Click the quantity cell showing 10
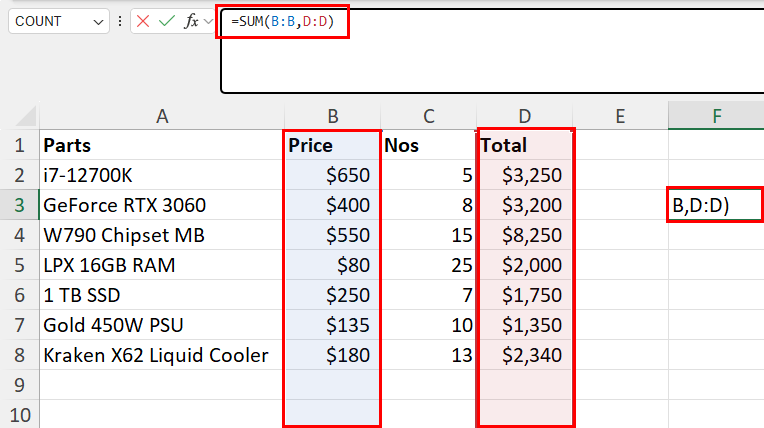 [x=428, y=325]
